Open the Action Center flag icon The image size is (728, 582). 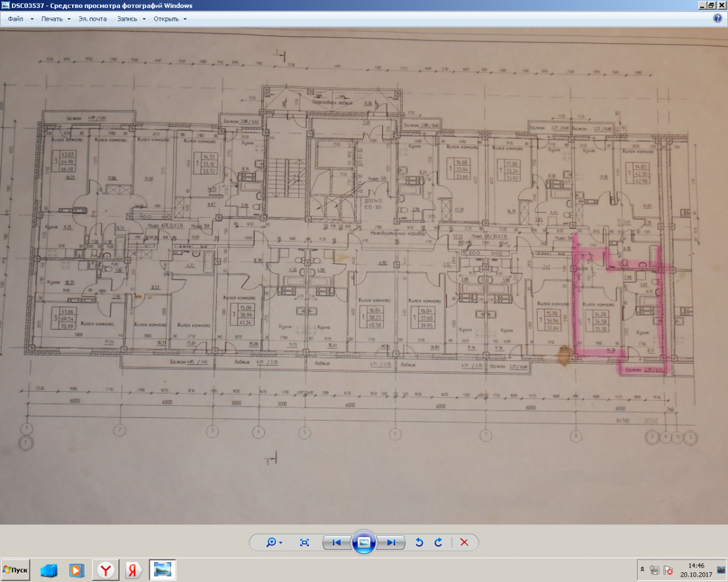[668, 570]
